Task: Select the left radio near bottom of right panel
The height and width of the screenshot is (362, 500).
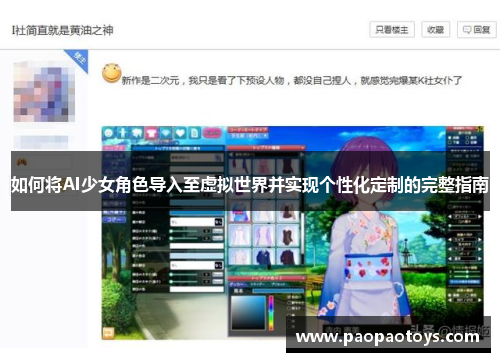Action: pyautogui.click(x=451, y=295)
